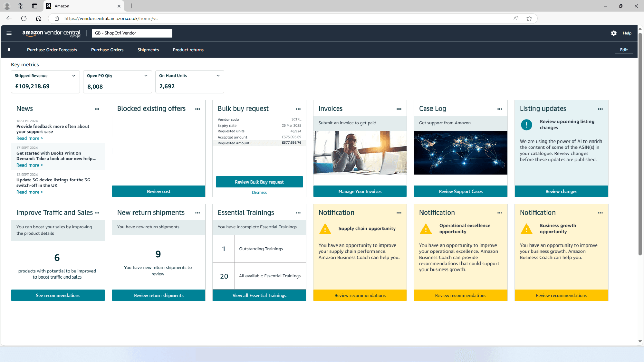The width and height of the screenshot is (644, 362).
Task: Dismiss the Bulk buy request
Action: [259, 192]
